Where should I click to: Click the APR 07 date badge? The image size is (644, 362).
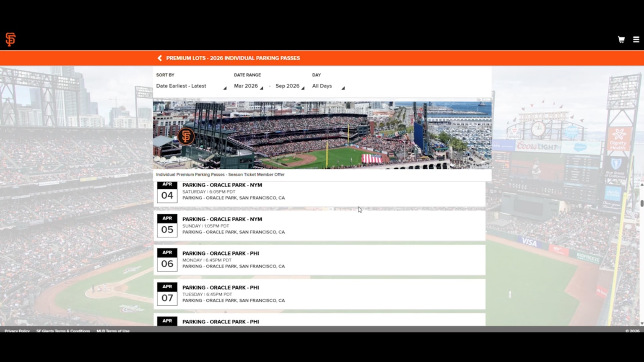[167, 294]
